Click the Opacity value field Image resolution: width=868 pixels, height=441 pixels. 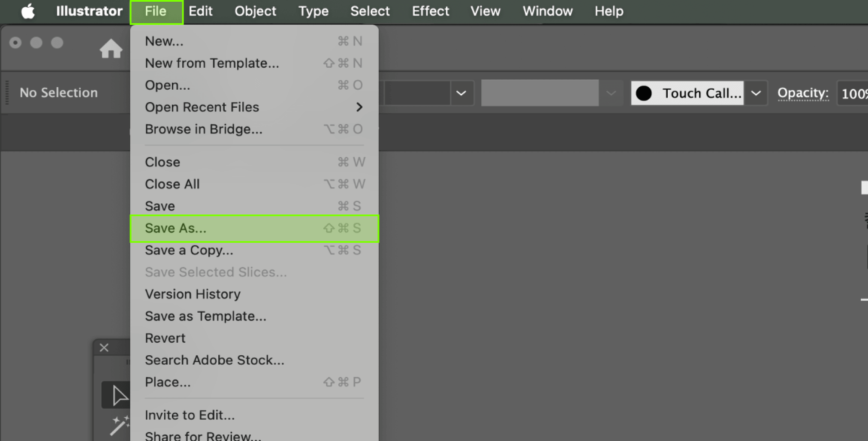[853, 93]
